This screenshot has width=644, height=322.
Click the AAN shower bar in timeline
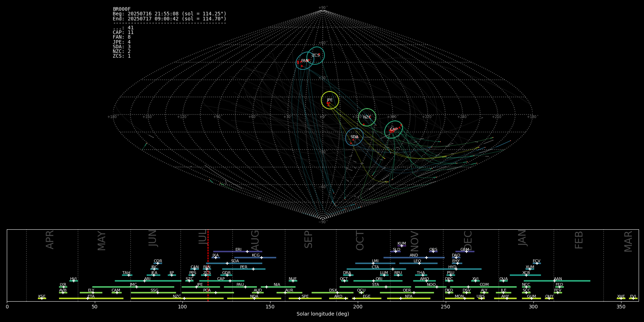point(557,281)
